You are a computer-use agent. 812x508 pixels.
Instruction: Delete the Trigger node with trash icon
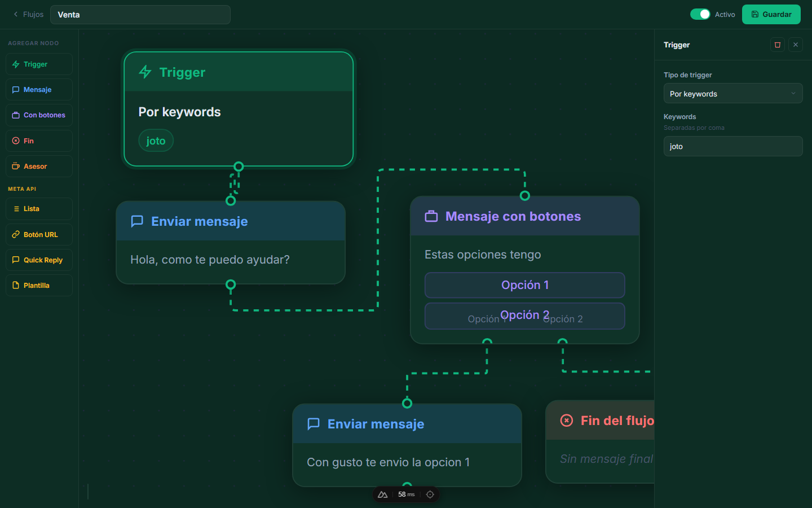778,45
